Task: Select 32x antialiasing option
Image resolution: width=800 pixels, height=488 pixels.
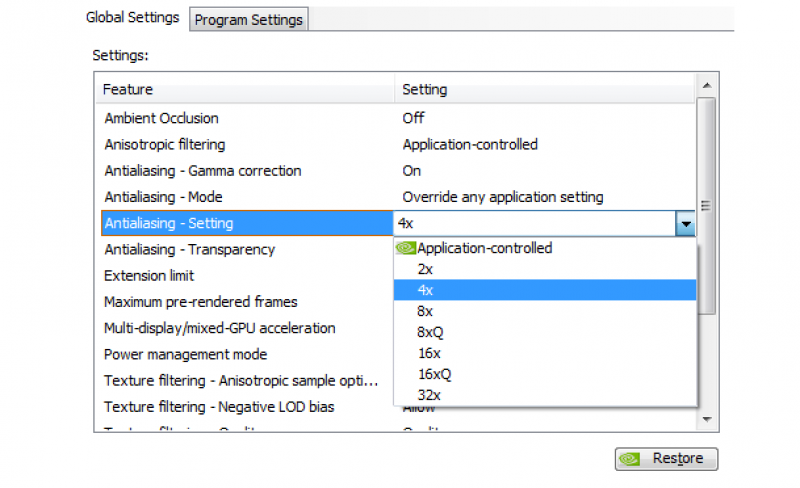Action: pos(430,395)
